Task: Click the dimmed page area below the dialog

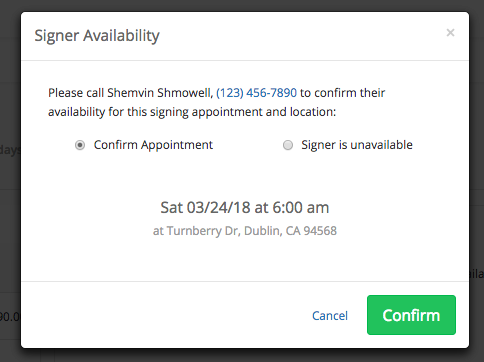Action: tap(242, 355)
